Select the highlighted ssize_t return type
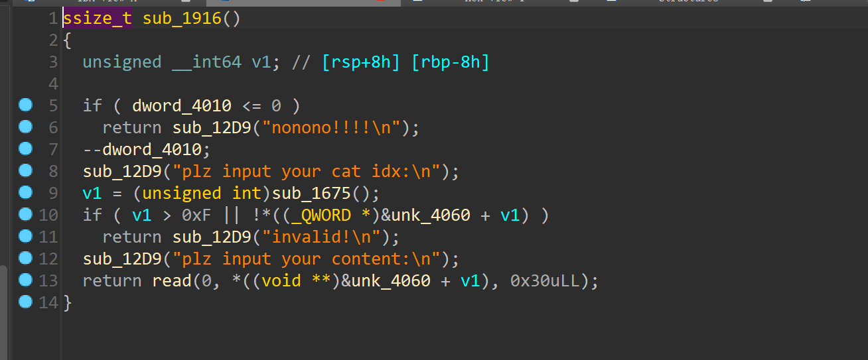 click(98, 19)
